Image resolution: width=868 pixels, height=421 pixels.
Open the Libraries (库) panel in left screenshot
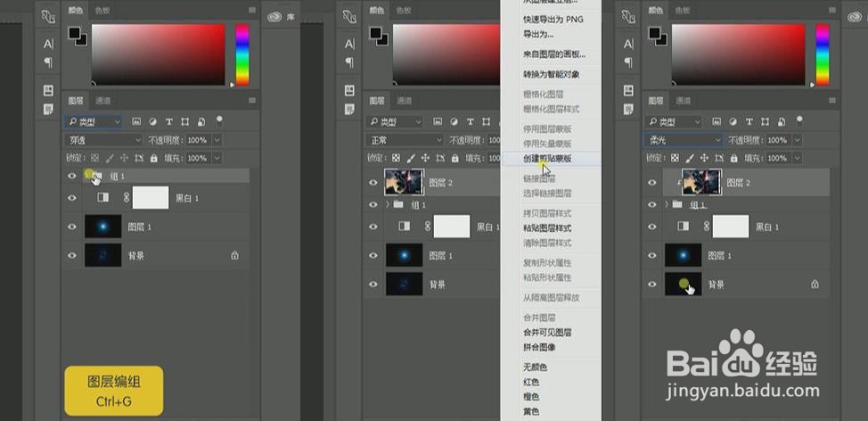point(282,17)
